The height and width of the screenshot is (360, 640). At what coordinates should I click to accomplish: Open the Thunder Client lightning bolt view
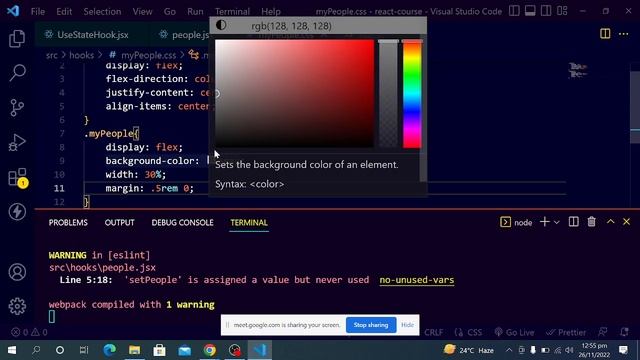17,211
